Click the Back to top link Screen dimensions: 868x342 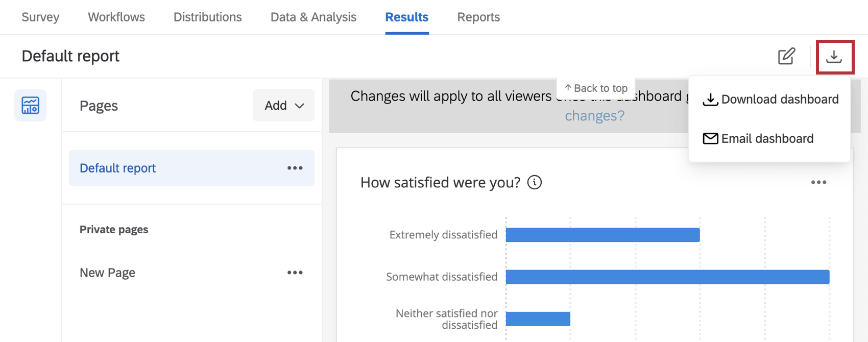pyautogui.click(x=596, y=88)
